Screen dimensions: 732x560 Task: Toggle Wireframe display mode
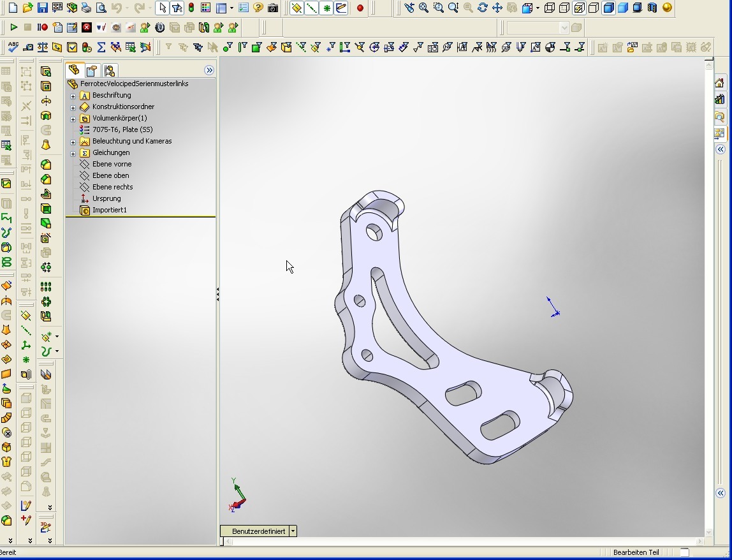pyautogui.click(x=550, y=8)
